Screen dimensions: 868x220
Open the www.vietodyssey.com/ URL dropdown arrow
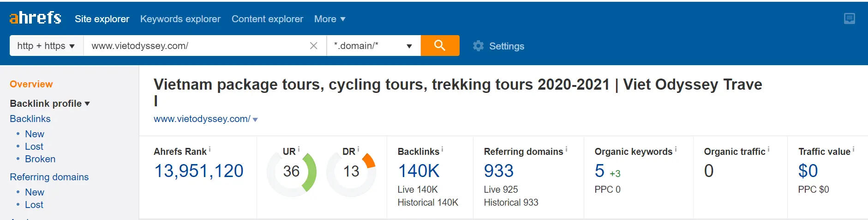pyautogui.click(x=255, y=120)
